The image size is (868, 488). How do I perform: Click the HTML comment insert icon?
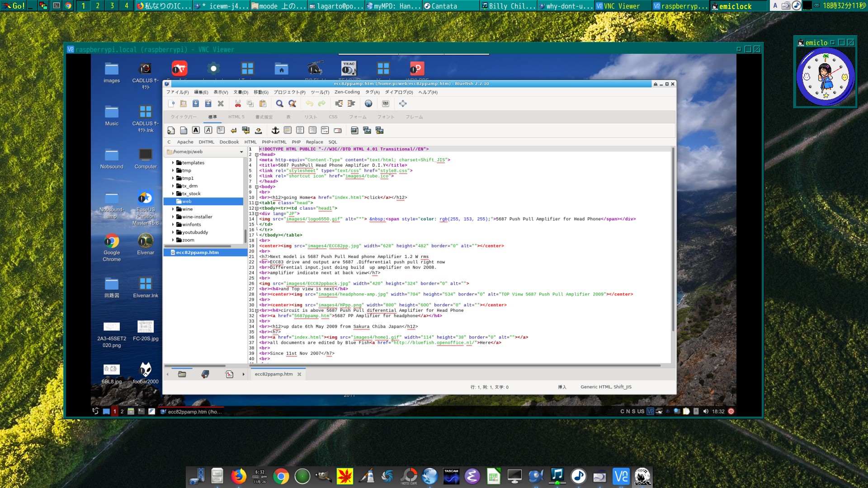tap(325, 131)
